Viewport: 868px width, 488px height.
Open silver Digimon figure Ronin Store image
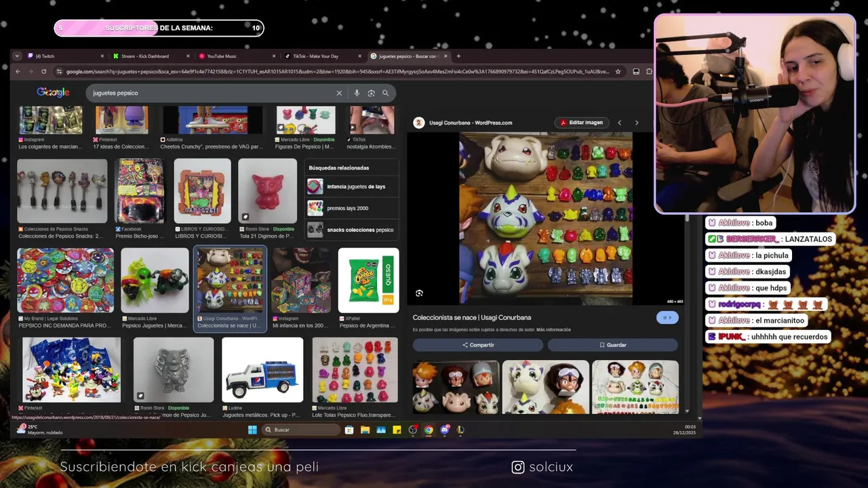(174, 370)
